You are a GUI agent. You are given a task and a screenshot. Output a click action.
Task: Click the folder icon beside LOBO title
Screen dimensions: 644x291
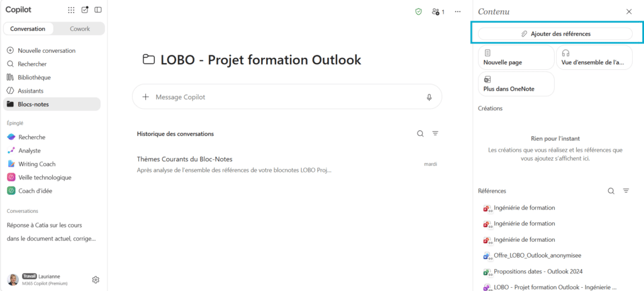148,60
